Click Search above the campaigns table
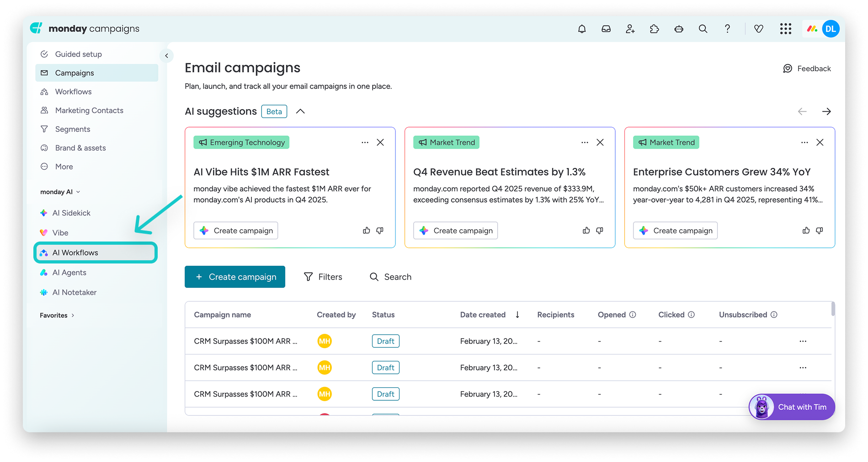 390,277
